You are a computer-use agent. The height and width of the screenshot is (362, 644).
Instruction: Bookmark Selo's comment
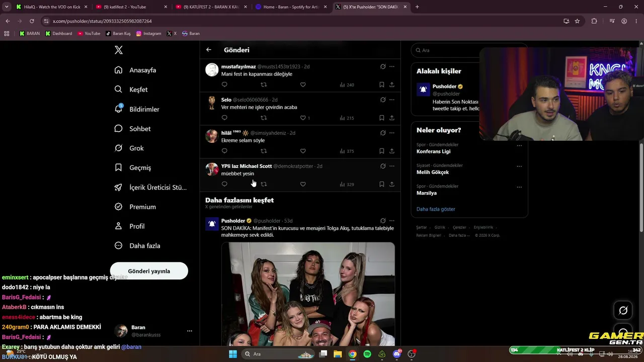[382, 118]
